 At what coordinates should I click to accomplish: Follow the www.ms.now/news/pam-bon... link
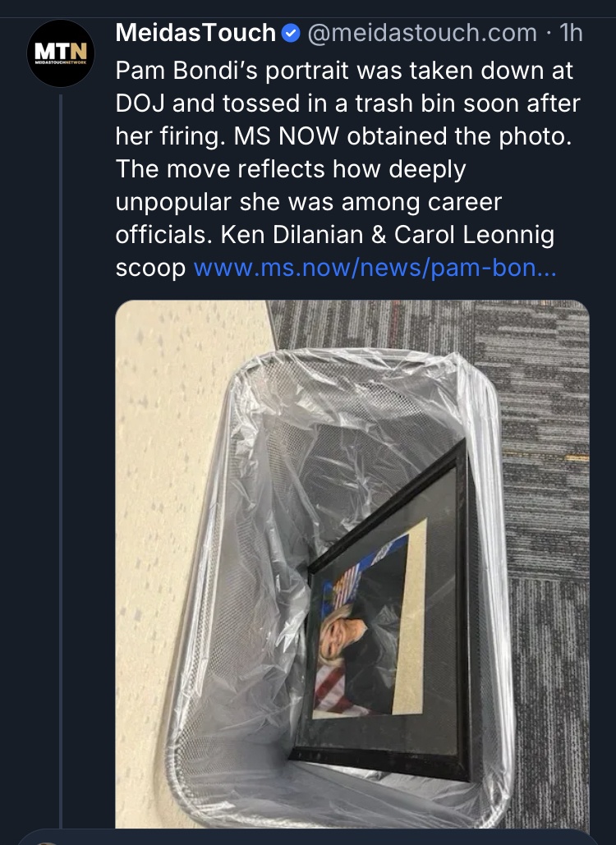[x=375, y=269]
